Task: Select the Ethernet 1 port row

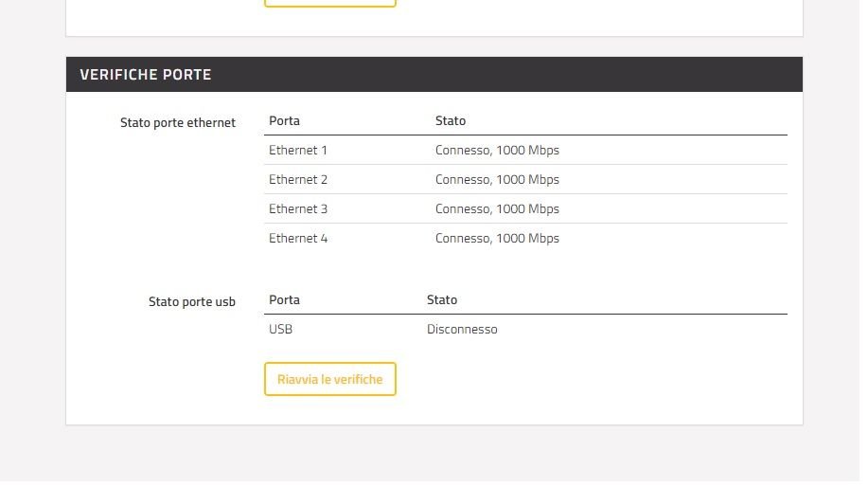Action: tap(525, 150)
